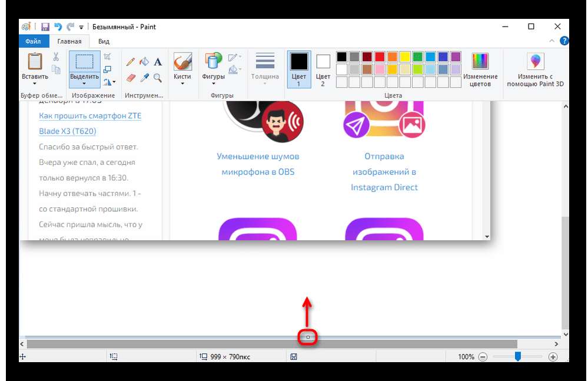Screen dimensions: 588x381
Task: Pick the yellow color swatch
Action: pyautogui.click(x=405, y=57)
